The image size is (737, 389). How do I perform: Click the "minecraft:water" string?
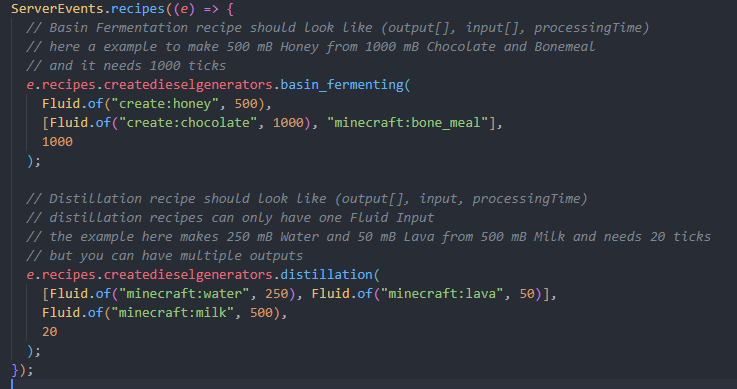point(184,294)
